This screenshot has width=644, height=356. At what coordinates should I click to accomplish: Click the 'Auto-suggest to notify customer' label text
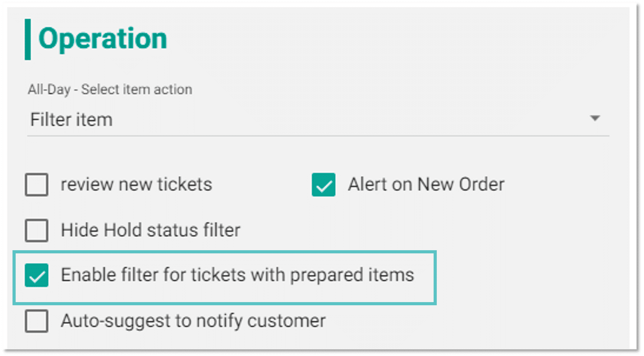(x=193, y=321)
